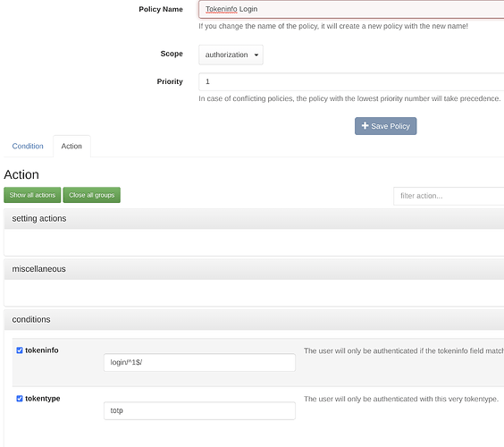Click the Policy Name label

(161, 9)
